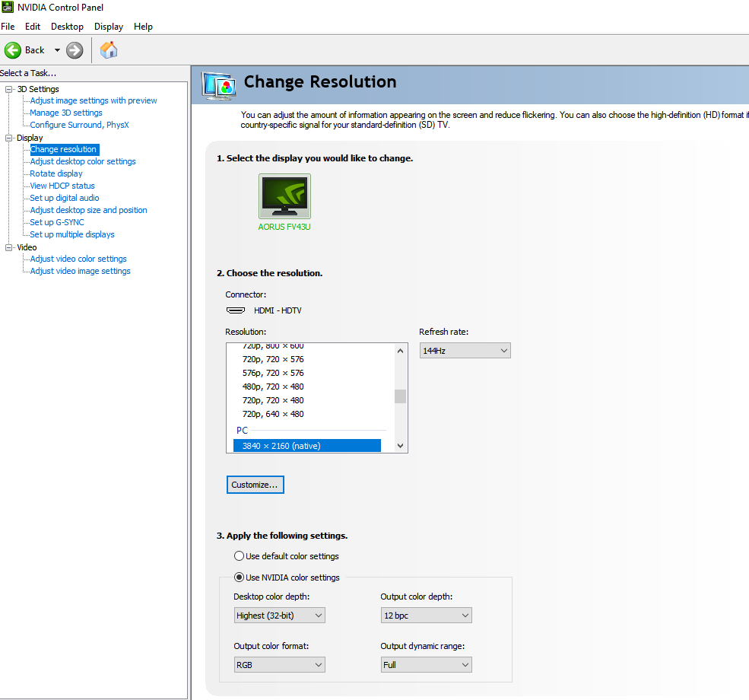Viewport: 749px width, 700px height.
Task: Click the green Back arrow icon
Action: click(x=13, y=50)
